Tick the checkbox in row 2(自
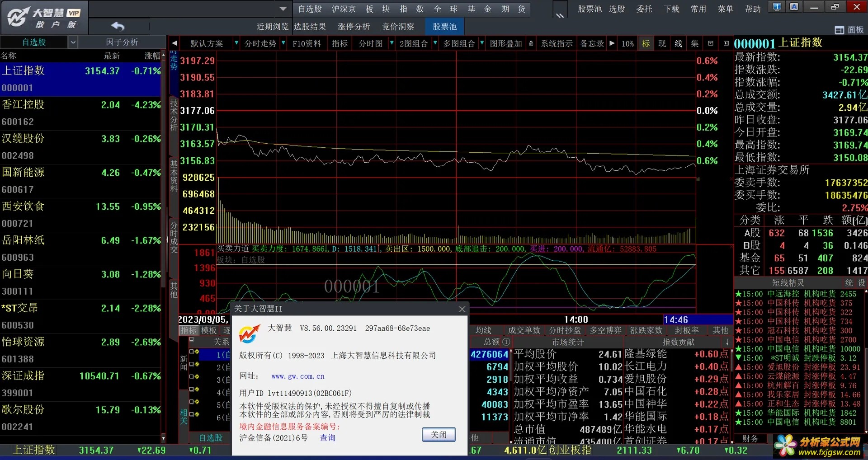The image size is (868, 460). coord(191,364)
